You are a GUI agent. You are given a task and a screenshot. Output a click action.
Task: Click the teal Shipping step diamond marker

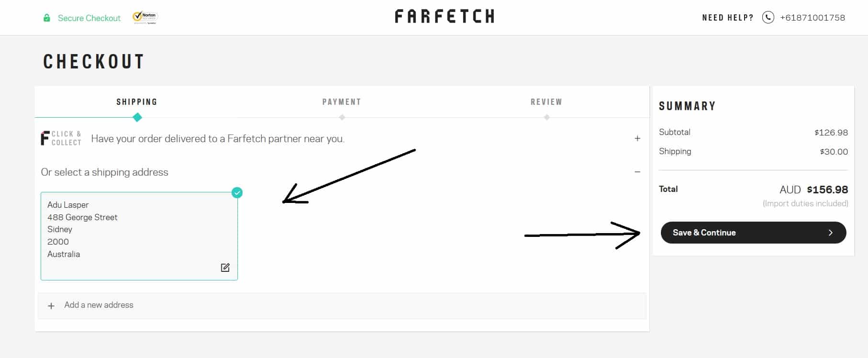(x=137, y=117)
